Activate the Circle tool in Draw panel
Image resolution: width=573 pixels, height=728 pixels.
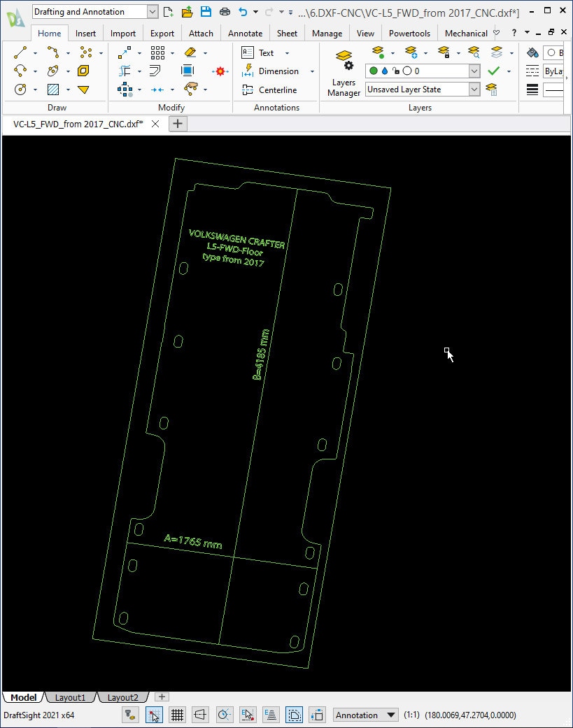20,90
